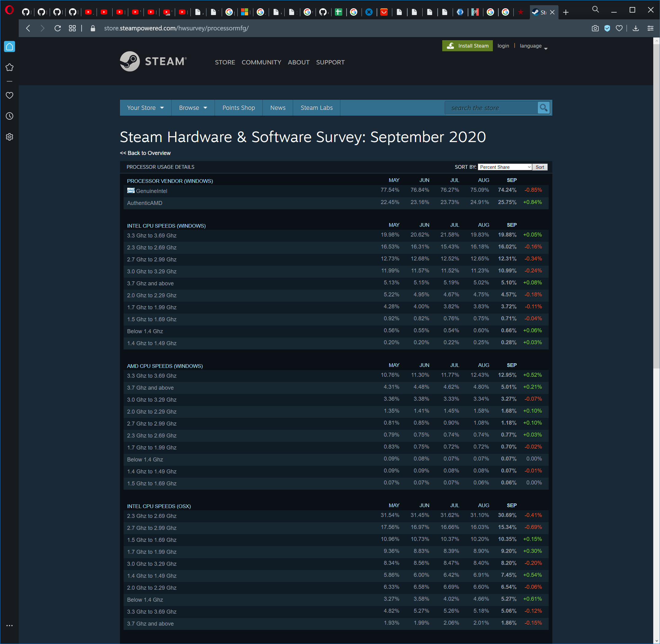Click the sidebar three-dots more icon
The width and height of the screenshot is (660, 644).
click(x=10, y=626)
